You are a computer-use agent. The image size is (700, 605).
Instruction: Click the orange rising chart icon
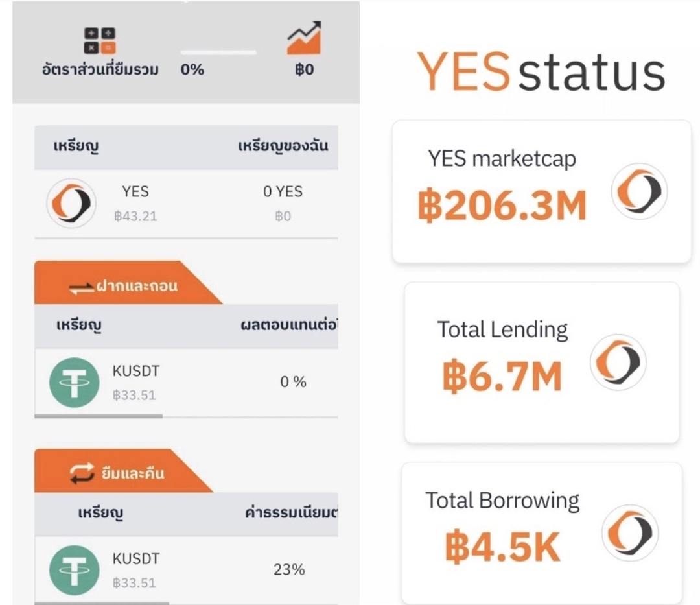[304, 39]
